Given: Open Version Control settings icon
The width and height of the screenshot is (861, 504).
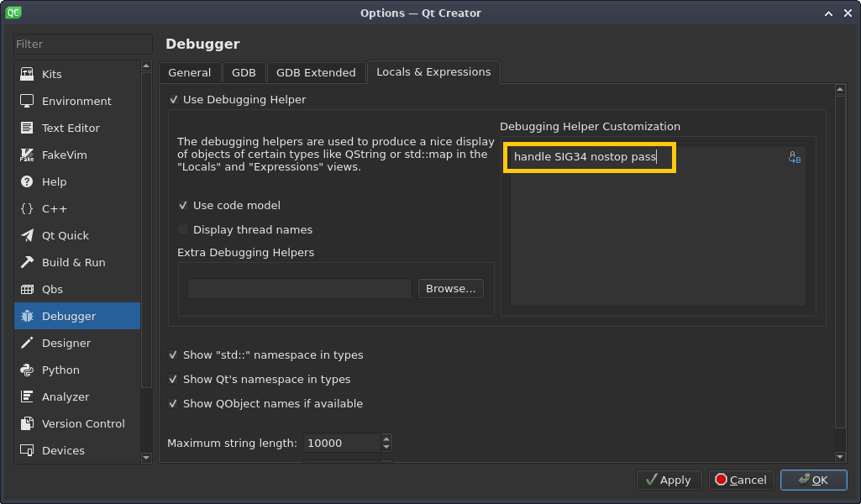Looking at the screenshot, I should point(27,423).
